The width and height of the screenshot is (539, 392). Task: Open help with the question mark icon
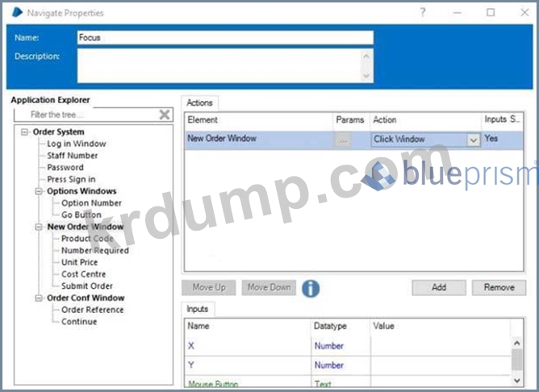[423, 12]
